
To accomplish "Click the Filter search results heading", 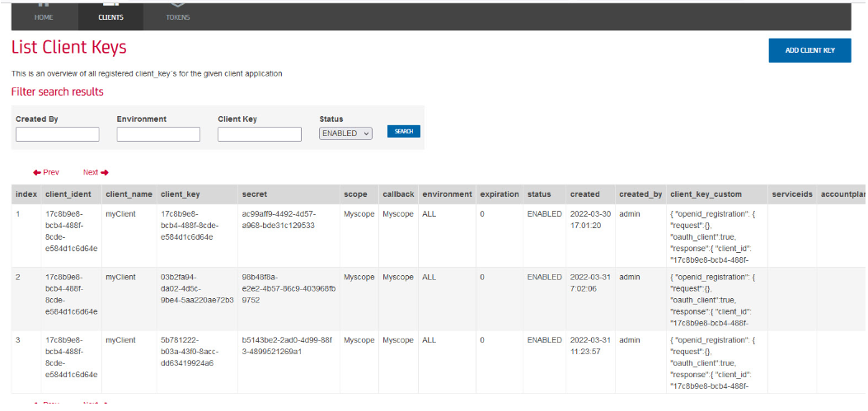I will pyautogui.click(x=58, y=91).
